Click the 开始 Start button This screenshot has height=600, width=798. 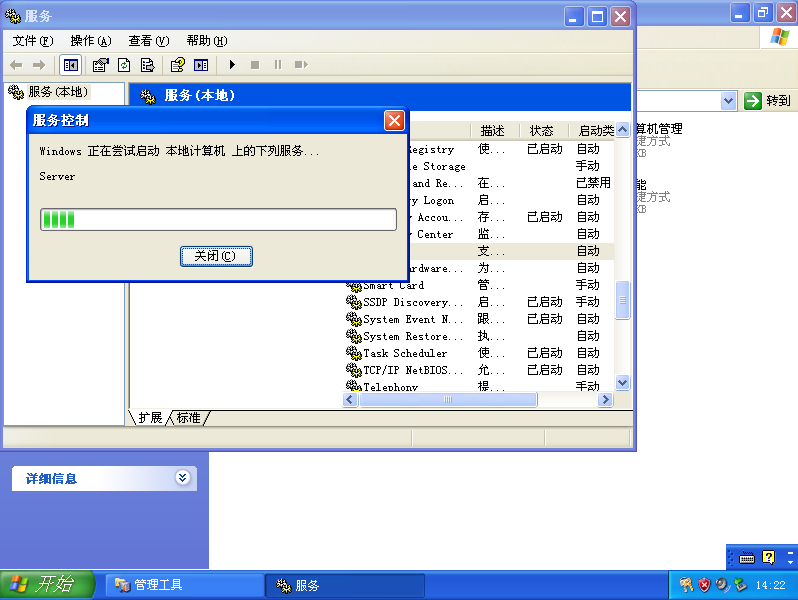coord(47,584)
